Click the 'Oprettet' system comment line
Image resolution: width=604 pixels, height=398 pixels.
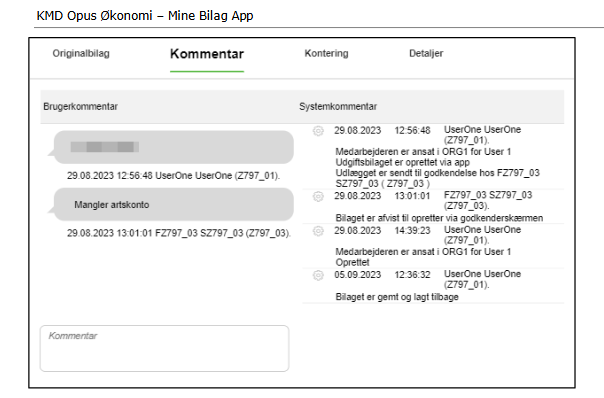click(x=352, y=262)
